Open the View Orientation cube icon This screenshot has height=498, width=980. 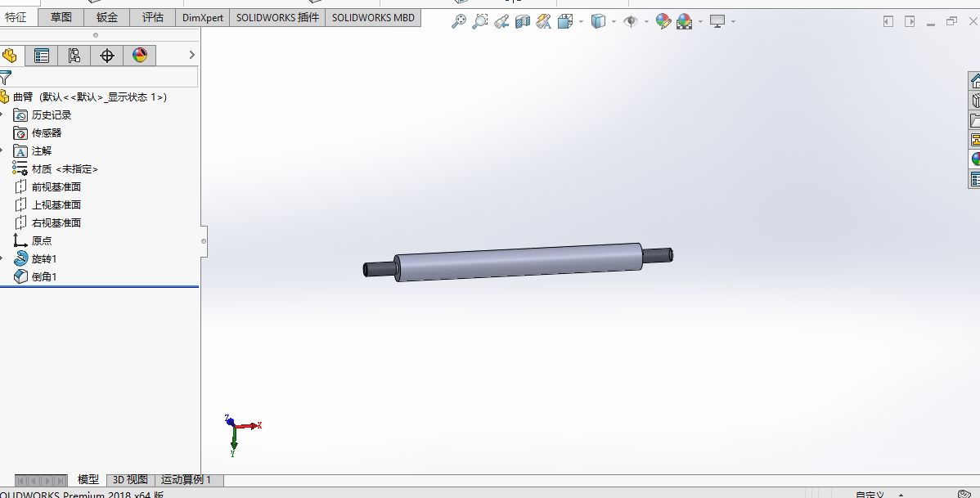565,22
